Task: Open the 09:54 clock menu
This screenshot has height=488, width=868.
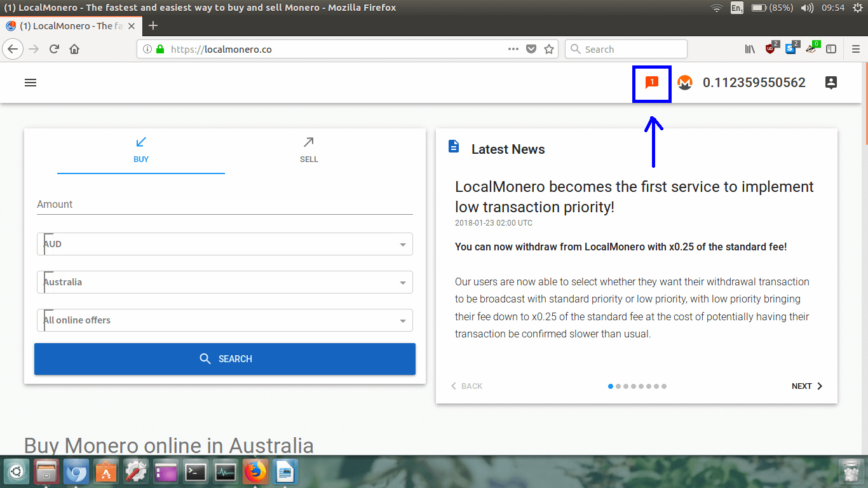Action: (832, 8)
